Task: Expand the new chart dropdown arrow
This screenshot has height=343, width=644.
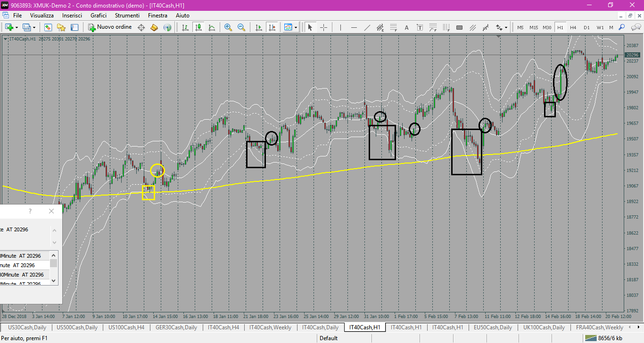Action: (x=16, y=27)
